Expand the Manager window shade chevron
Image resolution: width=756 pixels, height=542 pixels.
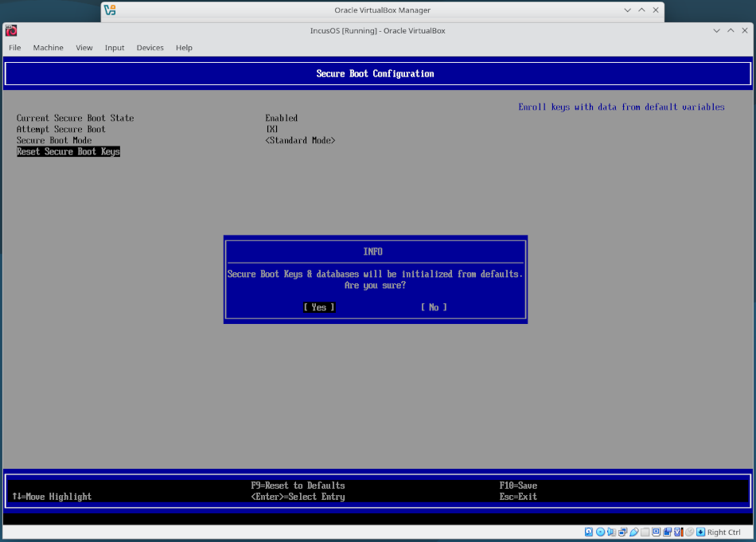[627, 10]
